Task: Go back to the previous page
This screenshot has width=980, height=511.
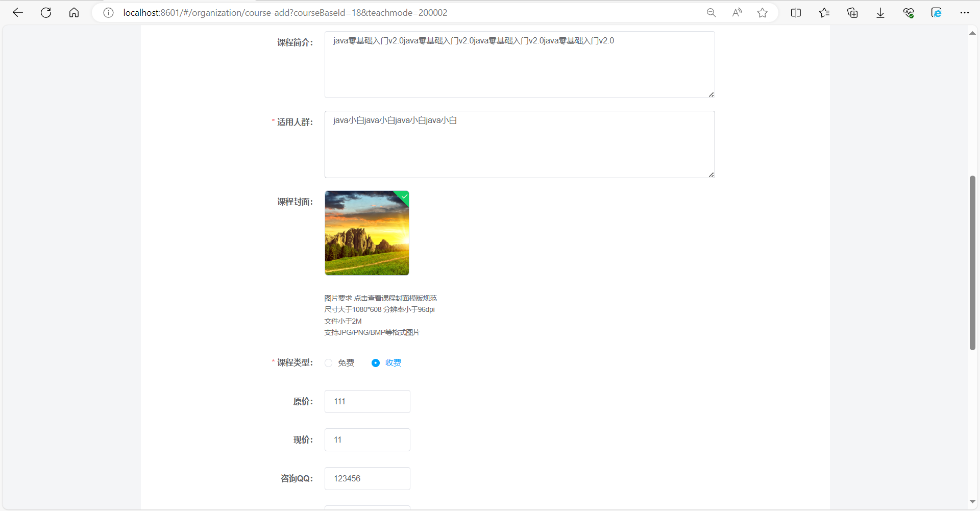Action: 18,13
